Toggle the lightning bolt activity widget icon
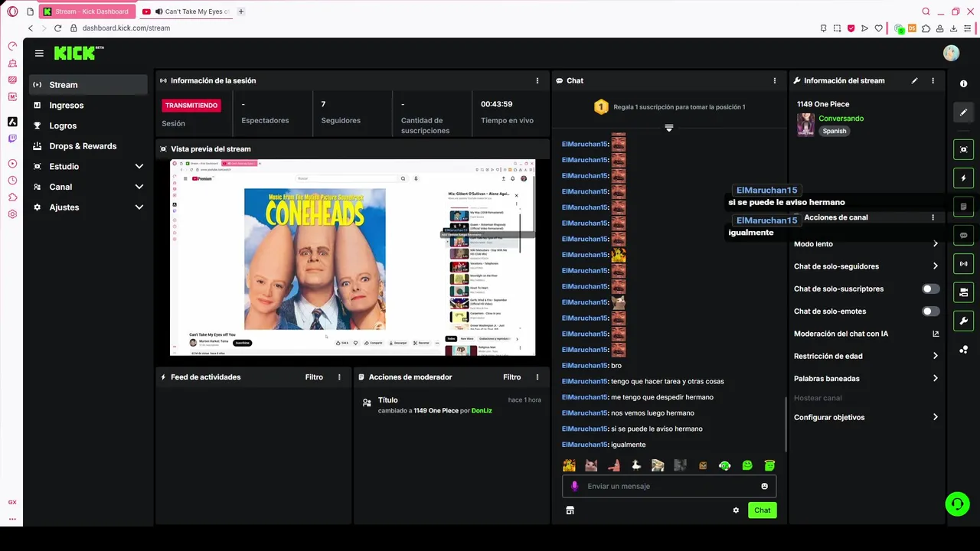The image size is (980, 551). point(964,178)
